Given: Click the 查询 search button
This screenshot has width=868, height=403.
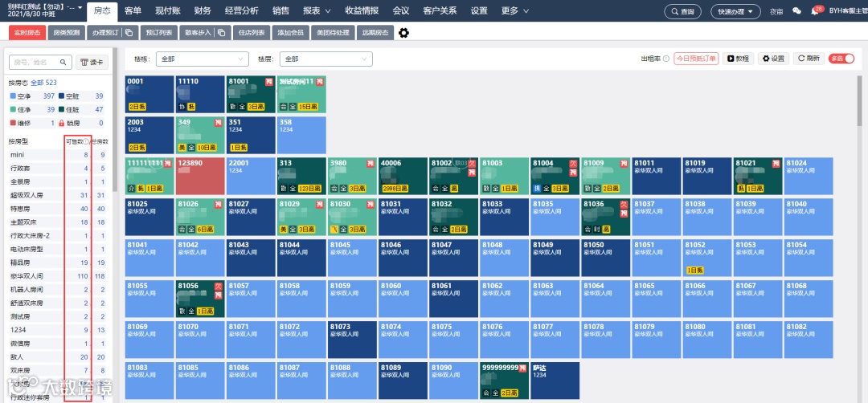Looking at the screenshot, I should point(682,11).
